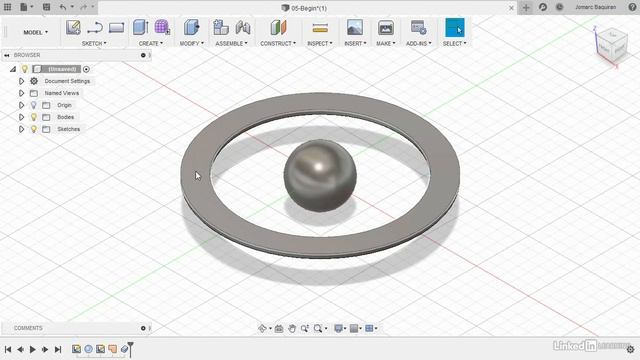The width and height of the screenshot is (640, 360).
Task: Open the MODIFY menu
Action: (191, 43)
